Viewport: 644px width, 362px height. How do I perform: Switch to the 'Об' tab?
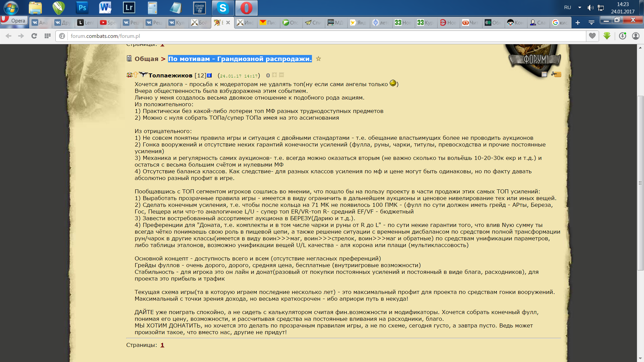pos(494,22)
